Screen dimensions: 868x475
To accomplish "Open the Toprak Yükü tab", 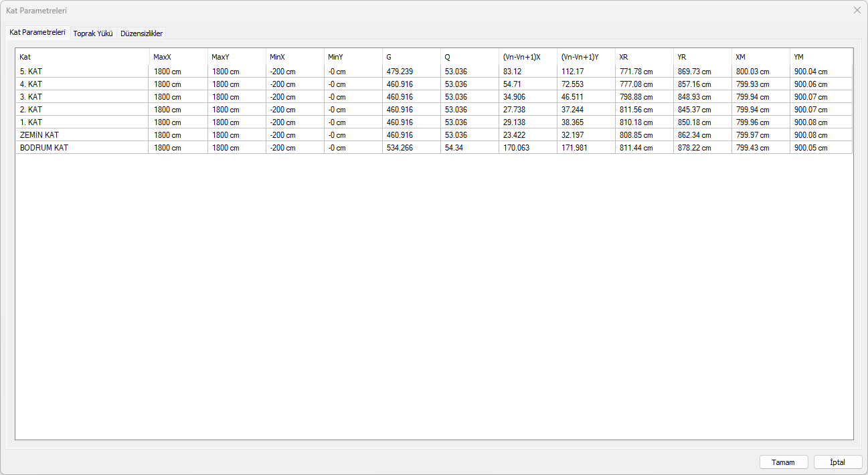I will [x=93, y=33].
